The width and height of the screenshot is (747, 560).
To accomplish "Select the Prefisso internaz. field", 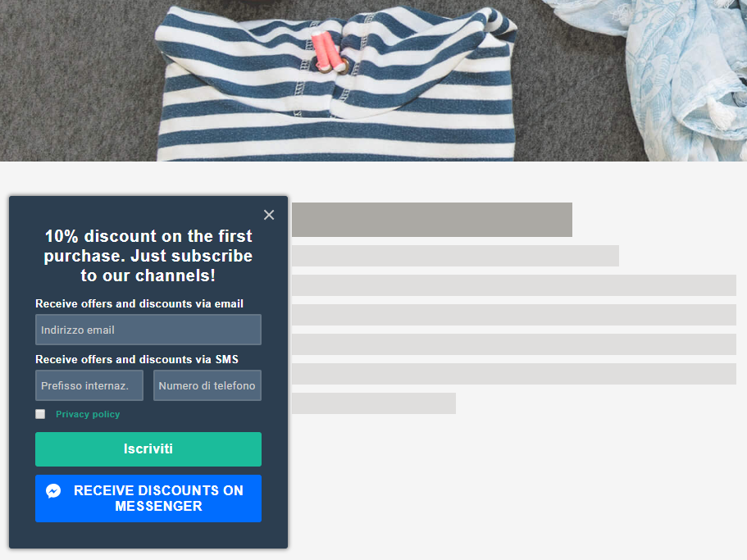I will tap(89, 385).
